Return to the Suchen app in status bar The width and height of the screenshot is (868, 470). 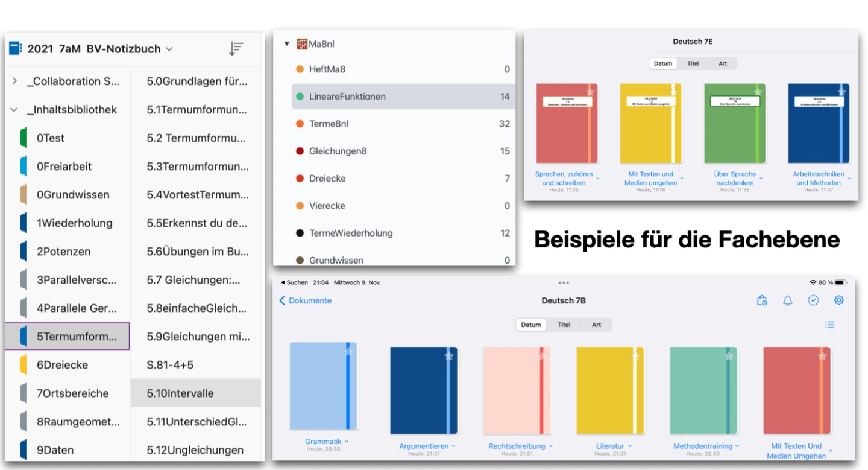point(294,282)
